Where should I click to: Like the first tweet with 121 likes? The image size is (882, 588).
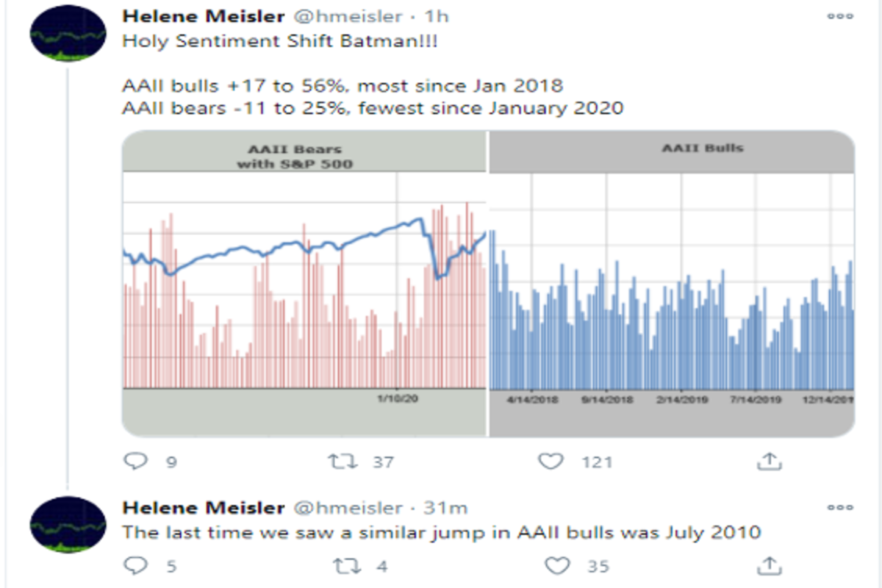(551, 462)
